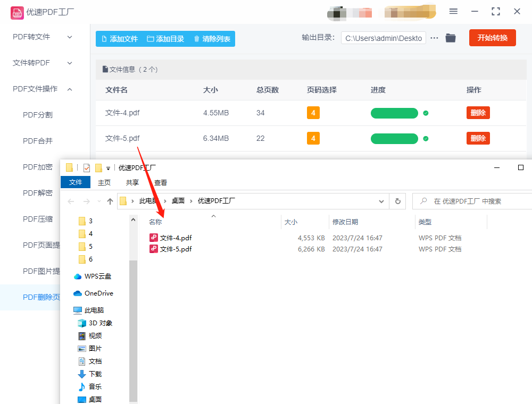Expand the PDF转文件 sidebar section
The width and height of the screenshot is (532, 404).
coord(43,37)
